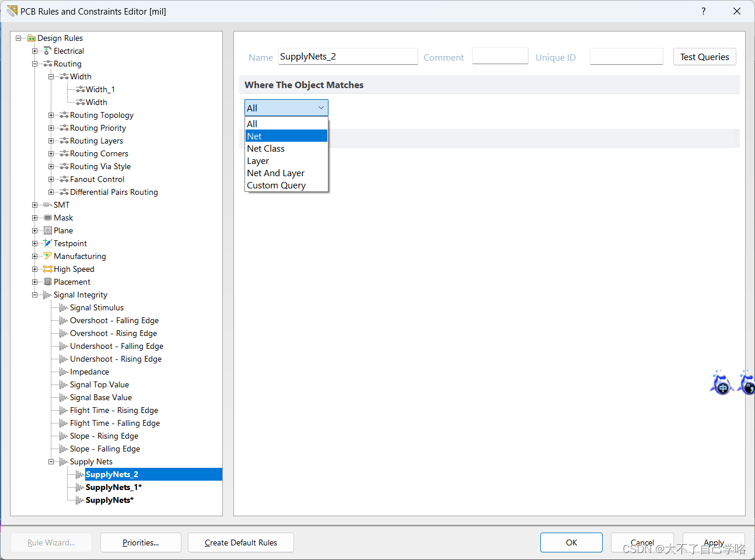Select Slope - Rising Edge rule

pyautogui.click(x=104, y=436)
